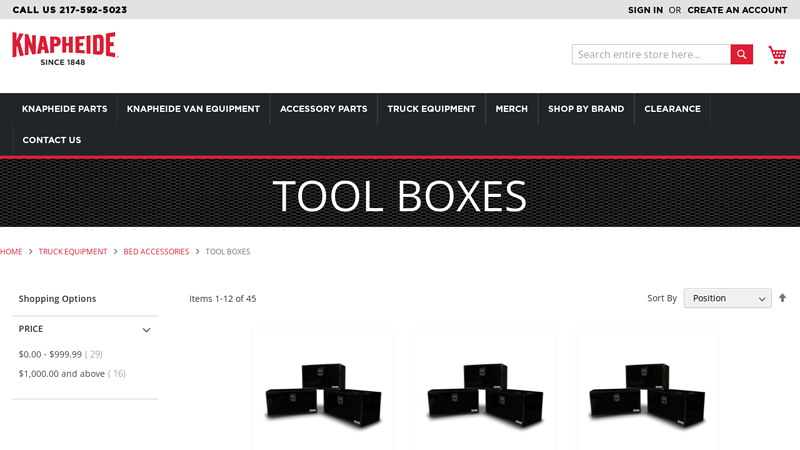Go to Home breadcrumb

point(11,252)
